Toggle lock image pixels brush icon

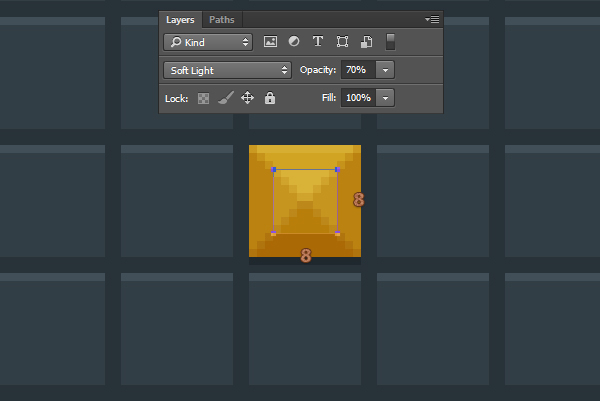coord(226,98)
